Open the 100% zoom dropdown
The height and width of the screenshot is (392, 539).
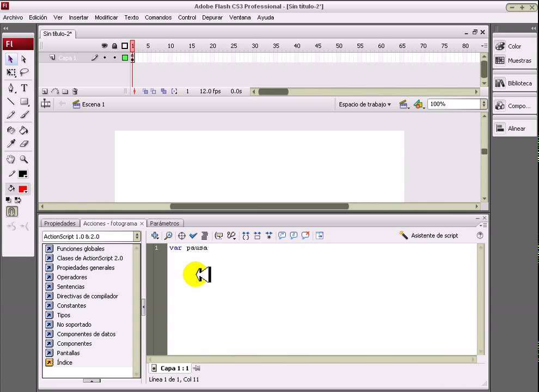click(x=457, y=104)
